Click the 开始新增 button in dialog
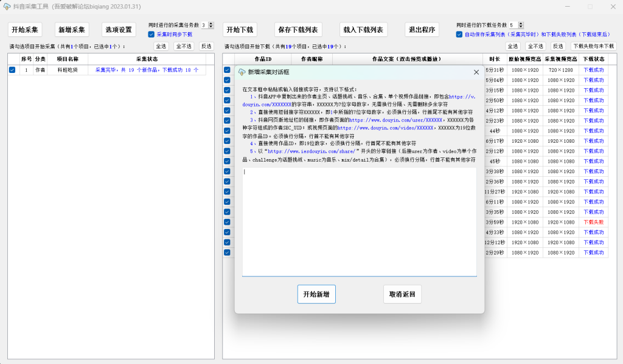Screen dimensions: 623x364 (316, 294)
